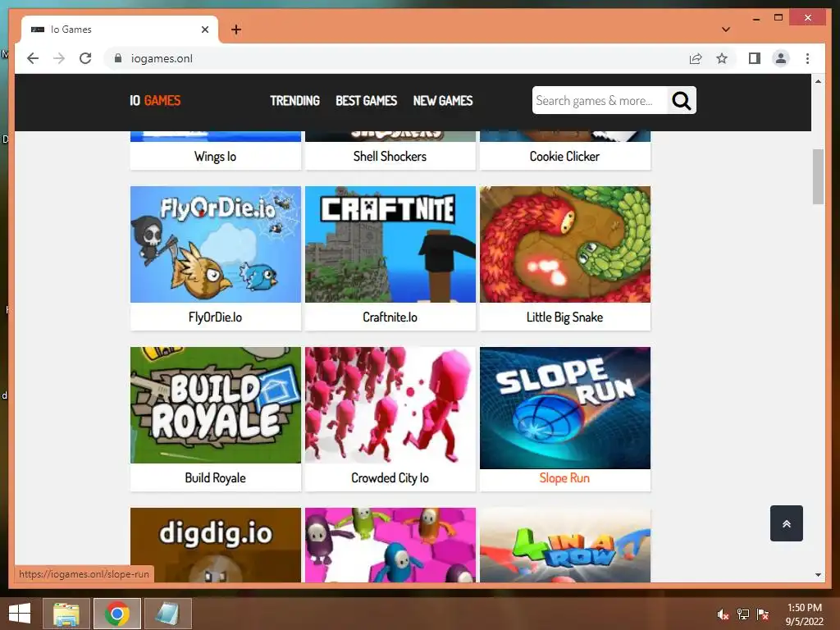Reload the iogames.onl page
Image resolution: width=840 pixels, height=630 pixels.
point(85,58)
